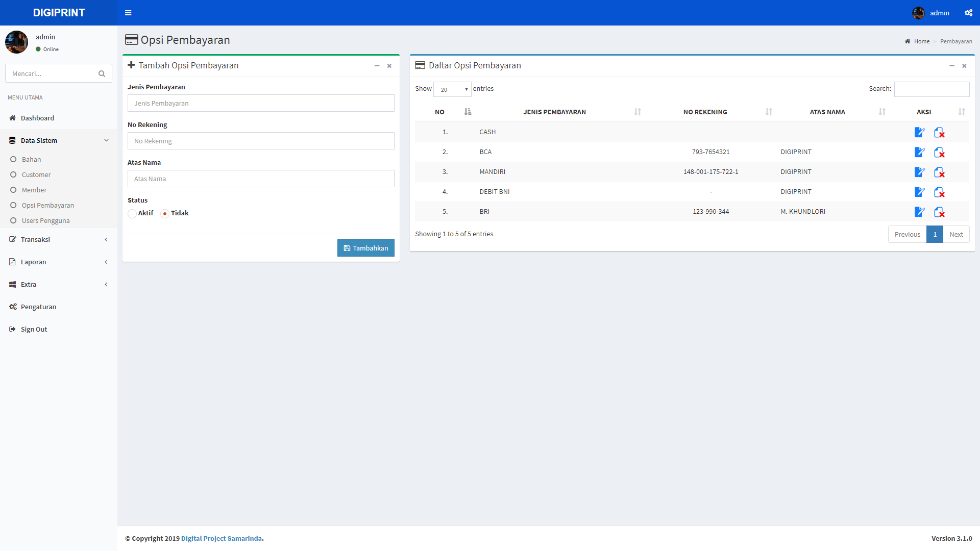This screenshot has height=551, width=980.
Task: Click the admin avatar in top bar
Action: click(x=918, y=13)
